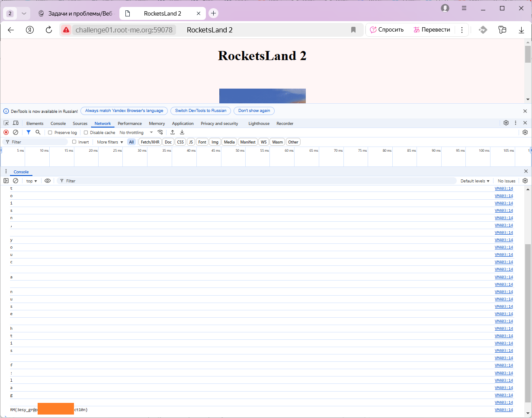The height and width of the screenshot is (418, 532).
Task: Check the Invert filter checkbox
Action: (x=74, y=142)
